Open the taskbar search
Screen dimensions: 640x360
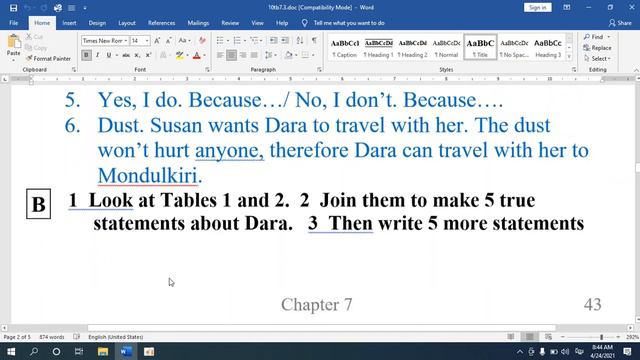(x=34, y=351)
